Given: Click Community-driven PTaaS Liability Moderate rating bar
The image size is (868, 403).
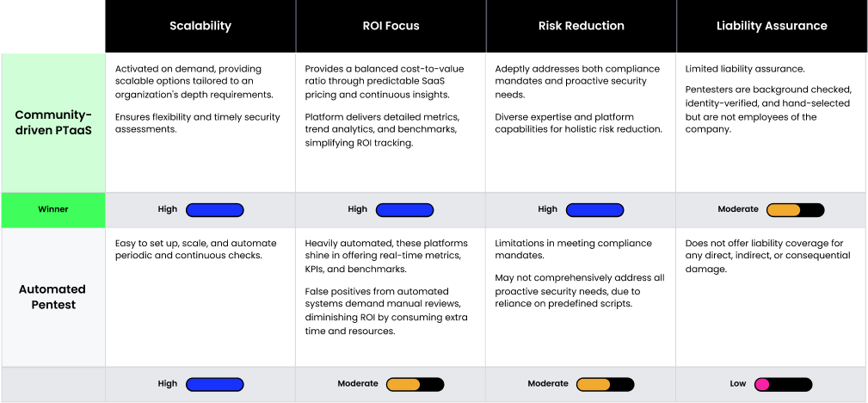Looking at the screenshot, I should (795, 210).
